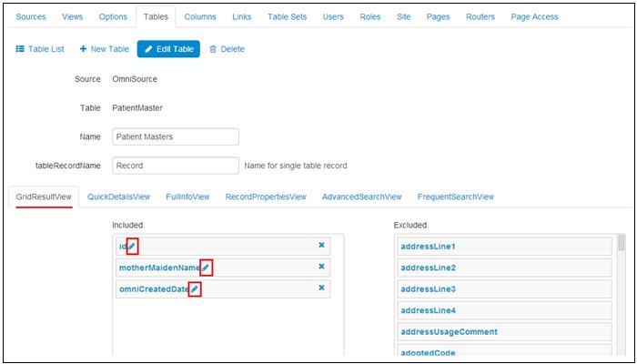The height and width of the screenshot is (364, 637).
Task: Click the pencil edit icon beside id
Action: click(x=132, y=247)
